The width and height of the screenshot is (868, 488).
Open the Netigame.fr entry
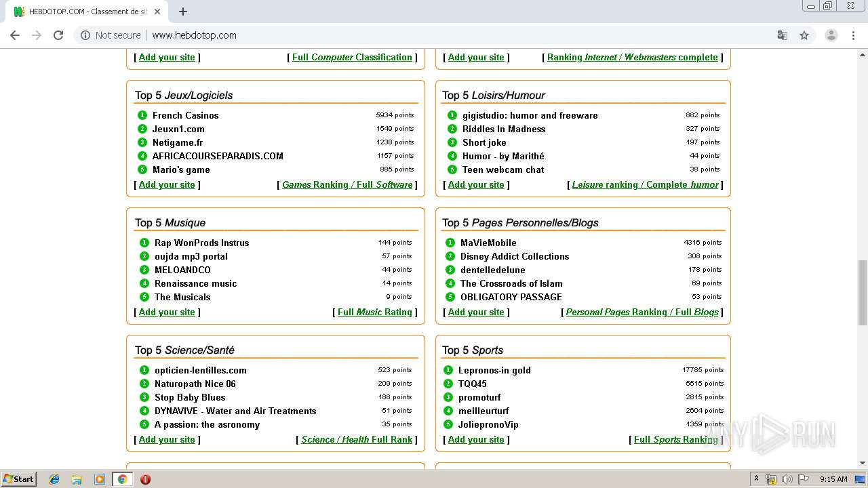coord(178,142)
